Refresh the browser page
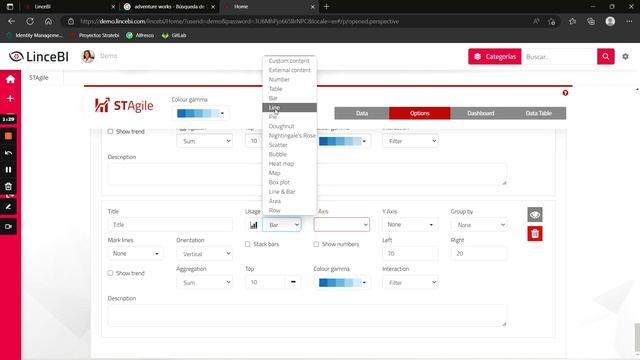The width and height of the screenshot is (640, 360). (30, 21)
